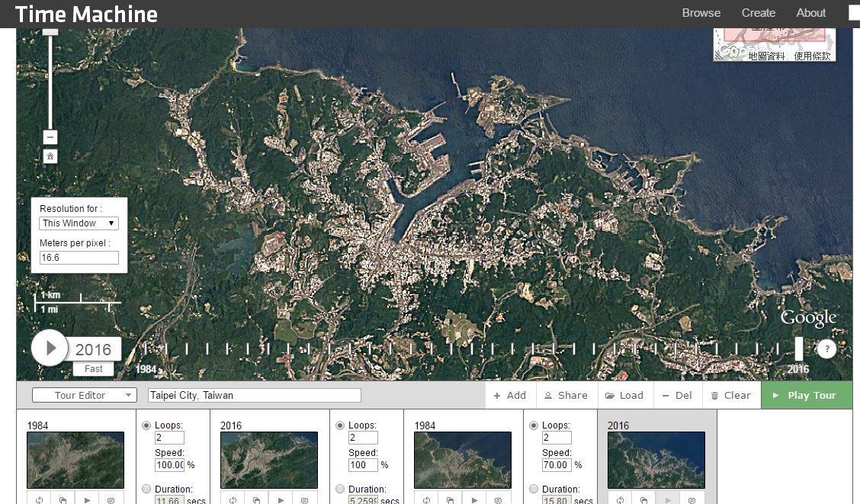Click the caption icon under first 1984 keyframe
Image resolution: width=860 pixels, height=504 pixels.
(111, 499)
